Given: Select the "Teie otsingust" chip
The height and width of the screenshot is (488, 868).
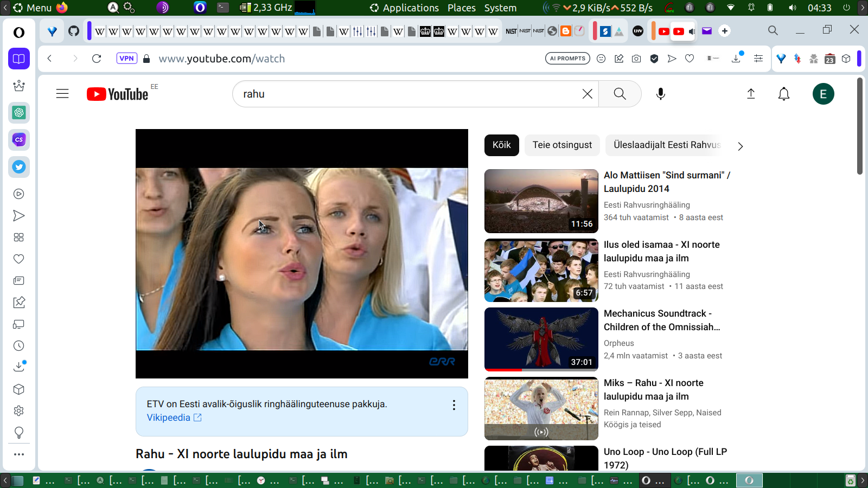Looking at the screenshot, I should click(562, 145).
